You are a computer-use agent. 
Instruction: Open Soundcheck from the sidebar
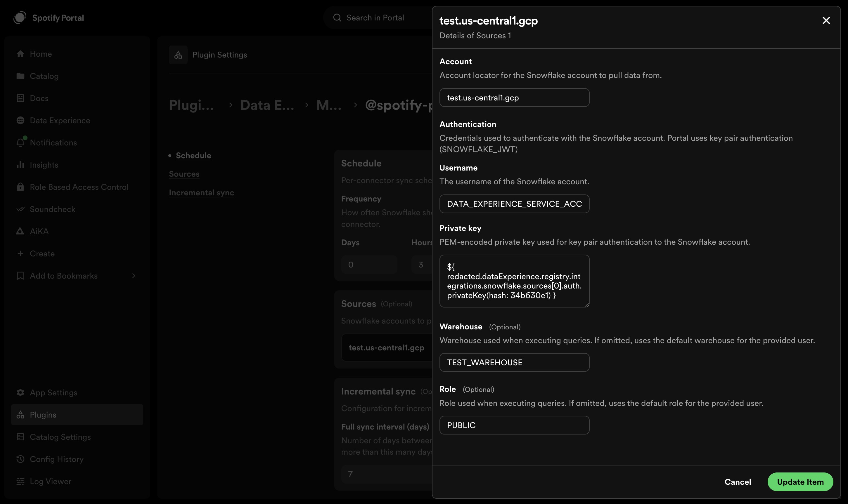77,209
